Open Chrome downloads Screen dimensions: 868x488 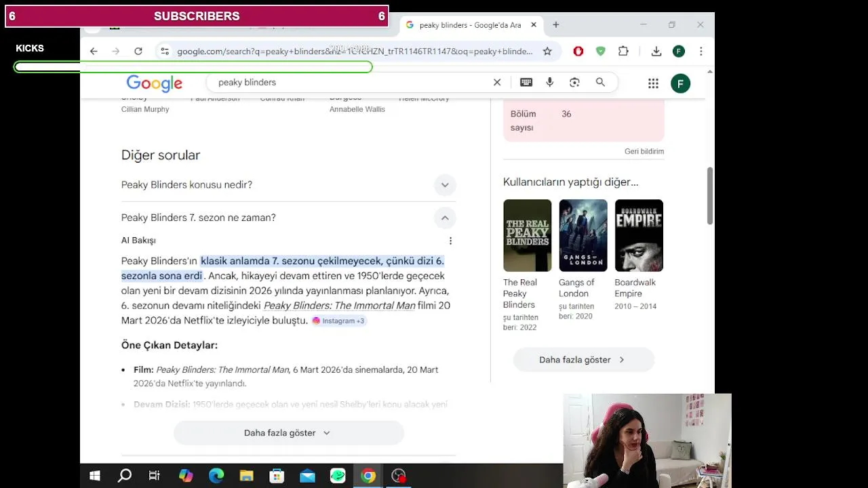[656, 51]
